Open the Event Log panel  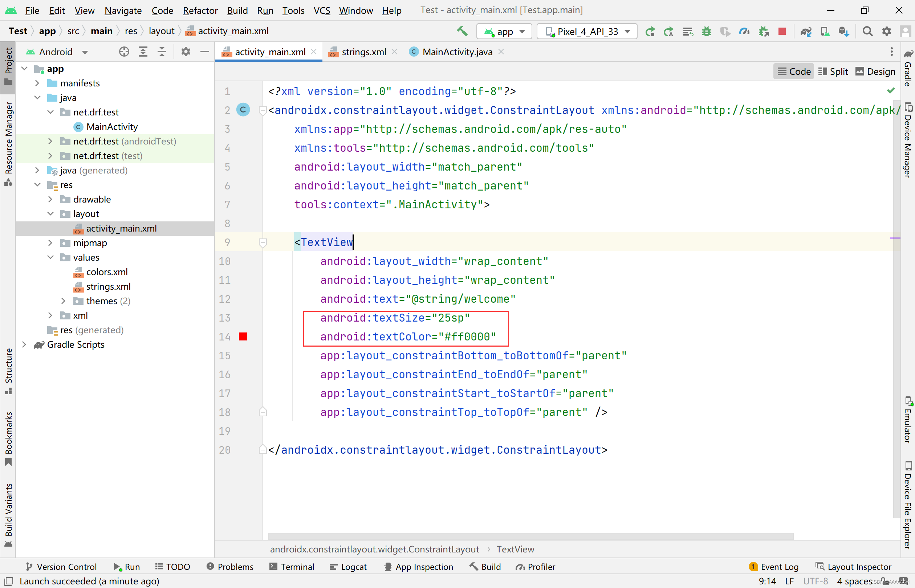point(774,567)
